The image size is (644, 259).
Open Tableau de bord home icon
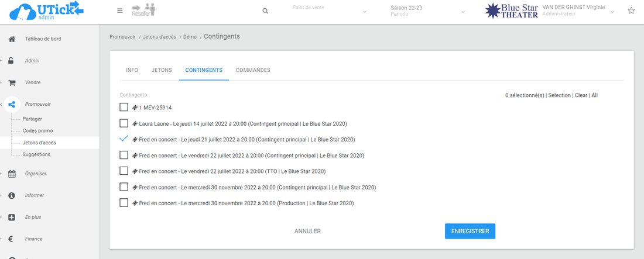[12, 39]
